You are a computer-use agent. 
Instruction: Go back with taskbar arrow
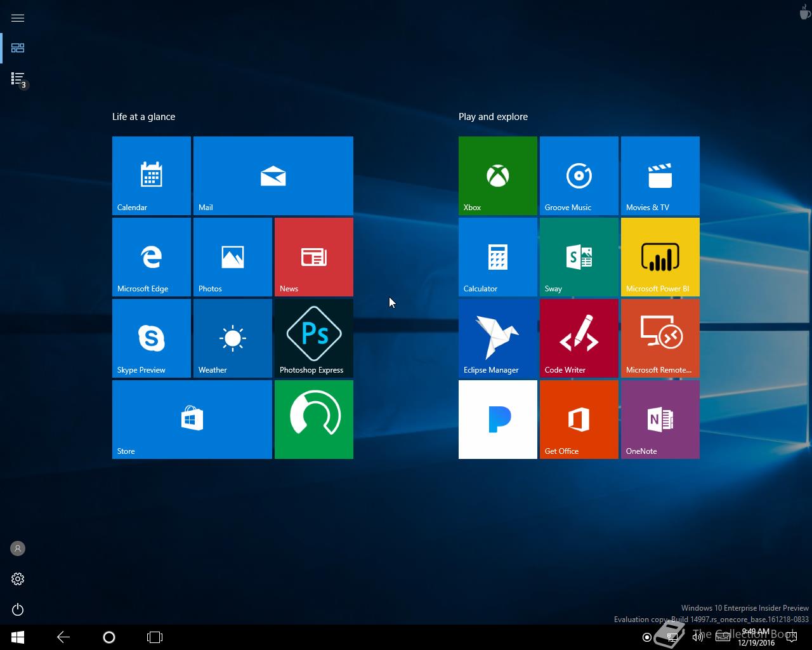(63, 637)
